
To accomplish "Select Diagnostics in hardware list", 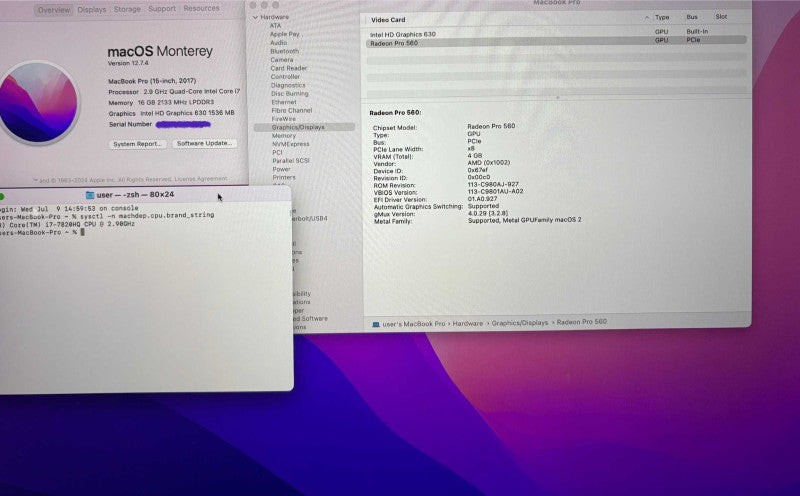I will (x=288, y=85).
